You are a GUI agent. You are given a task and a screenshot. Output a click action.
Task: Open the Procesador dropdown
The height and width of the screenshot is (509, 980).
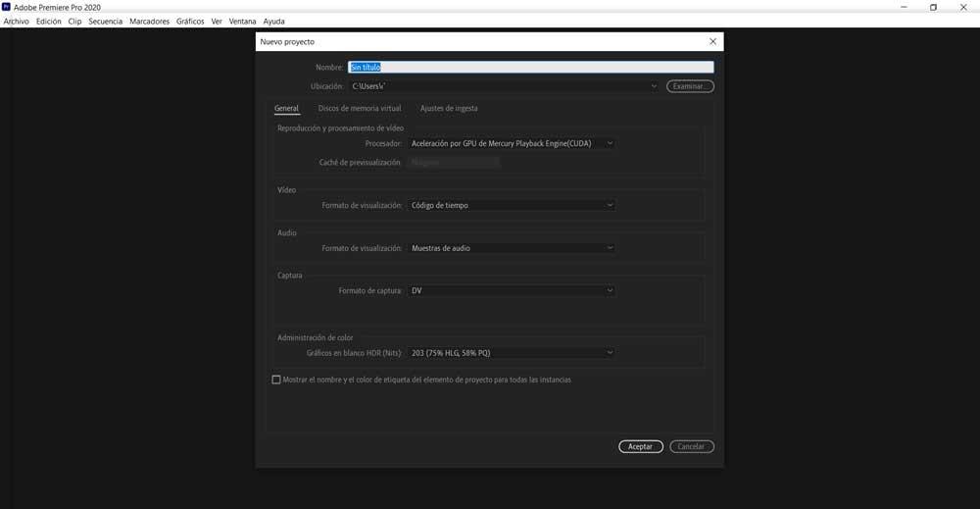pos(512,143)
